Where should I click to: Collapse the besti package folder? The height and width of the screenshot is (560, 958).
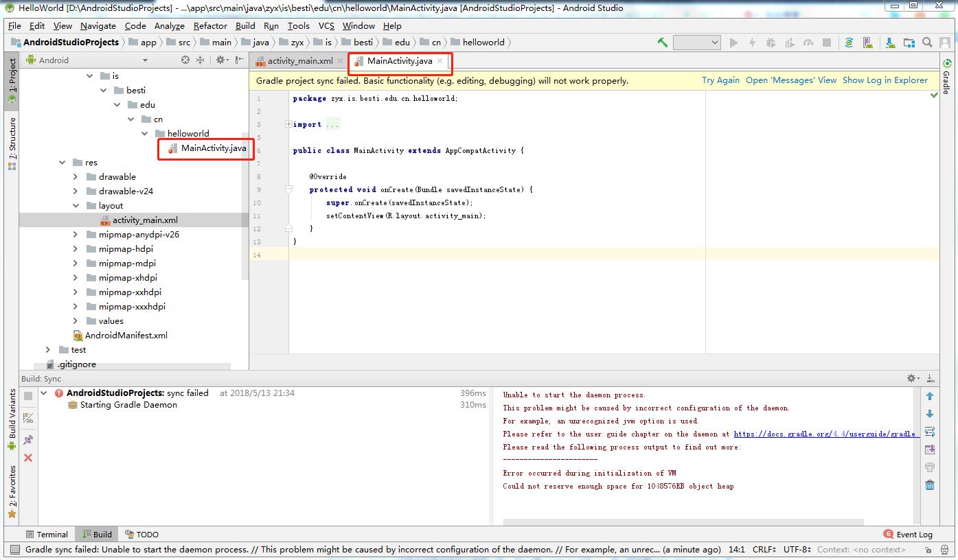[104, 91]
